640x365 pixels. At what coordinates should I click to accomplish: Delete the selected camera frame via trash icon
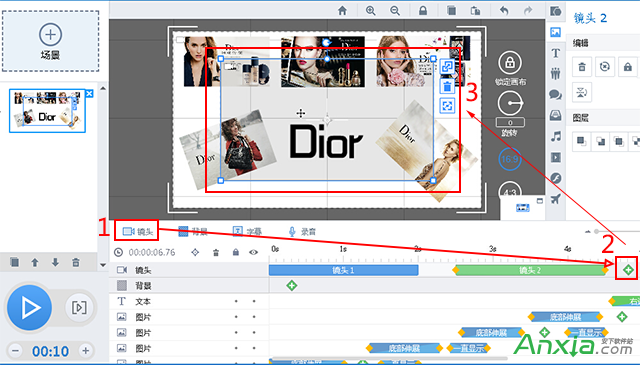(x=447, y=86)
